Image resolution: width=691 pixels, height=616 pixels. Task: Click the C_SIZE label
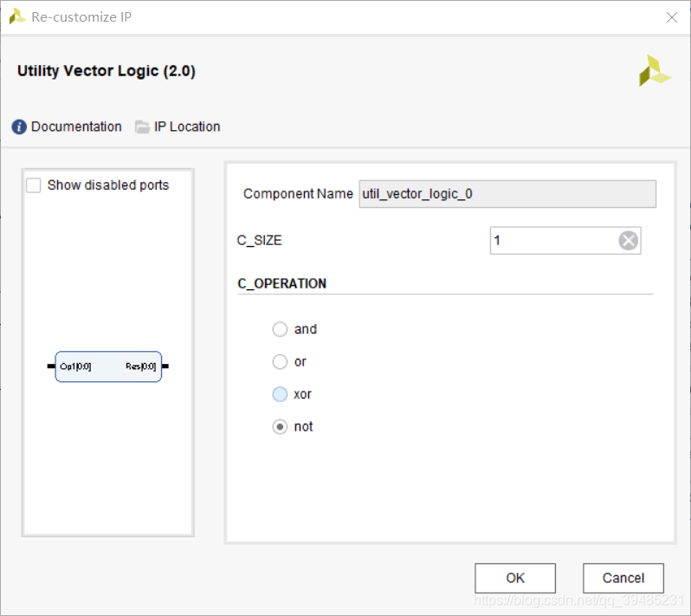coord(259,241)
